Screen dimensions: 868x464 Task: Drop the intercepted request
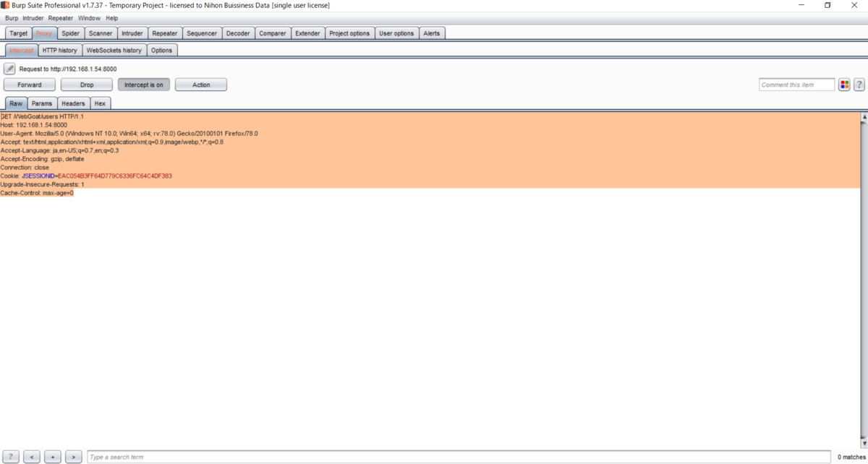[87, 85]
